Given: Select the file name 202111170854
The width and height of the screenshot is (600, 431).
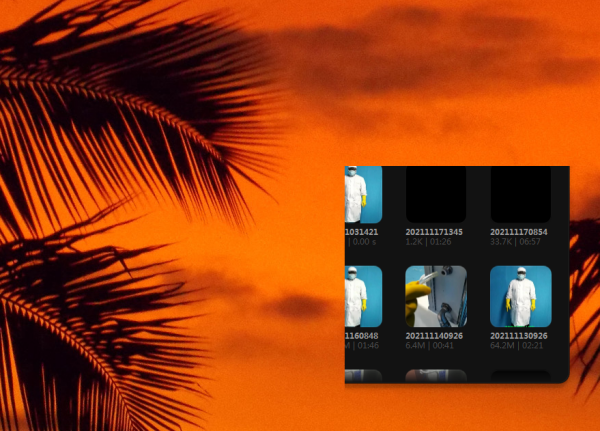Looking at the screenshot, I should pyautogui.click(x=518, y=232).
